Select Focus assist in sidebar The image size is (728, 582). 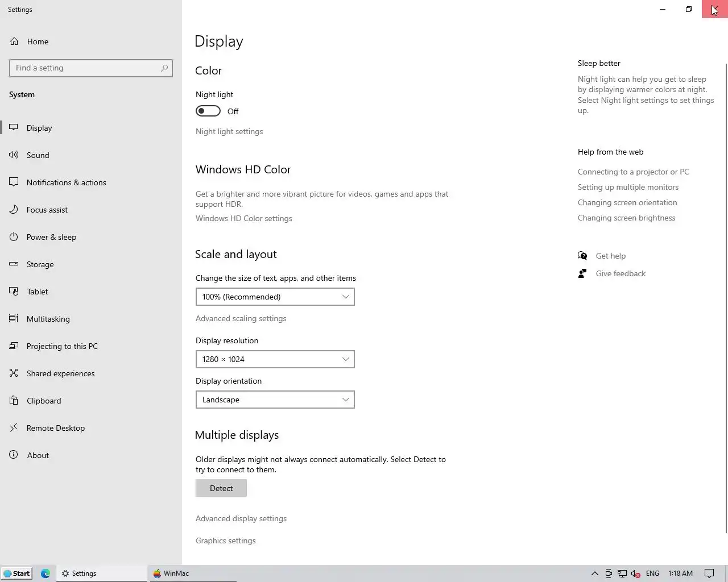[91, 210]
